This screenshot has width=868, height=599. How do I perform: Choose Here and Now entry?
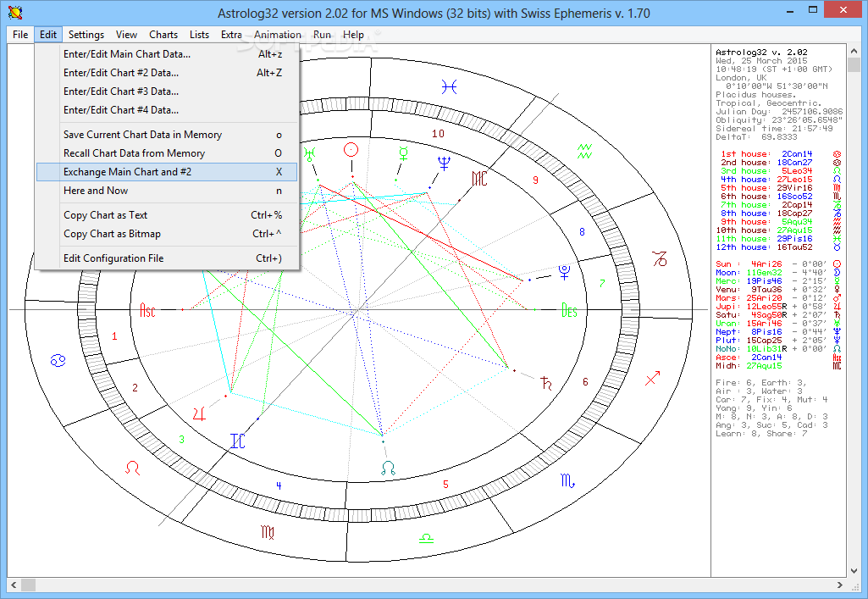[x=167, y=191]
